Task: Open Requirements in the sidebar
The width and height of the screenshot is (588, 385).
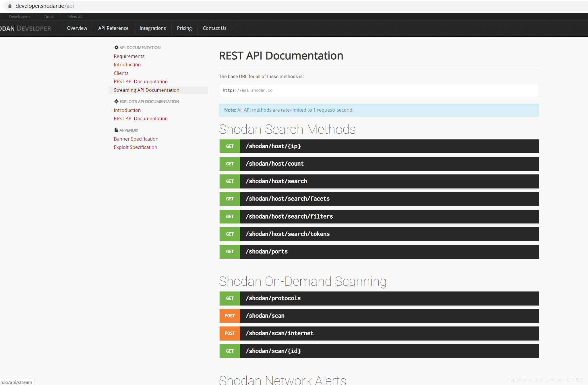Action: point(129,56)
